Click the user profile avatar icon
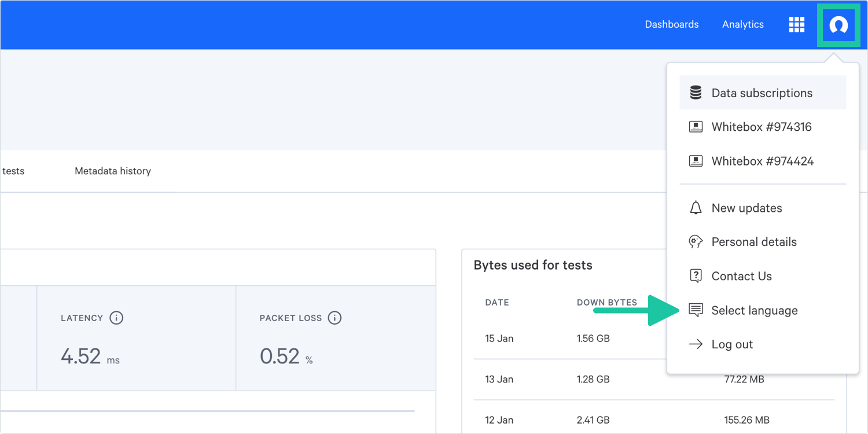 [838, 25]
